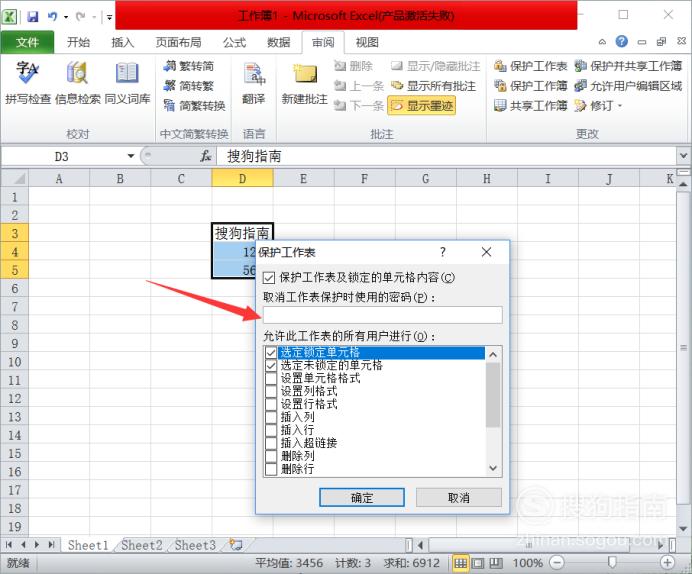Uncheck 选定锁定单元格 option
Image resolution: width=692 pixels, height=574 pixels.
[271, 353]
